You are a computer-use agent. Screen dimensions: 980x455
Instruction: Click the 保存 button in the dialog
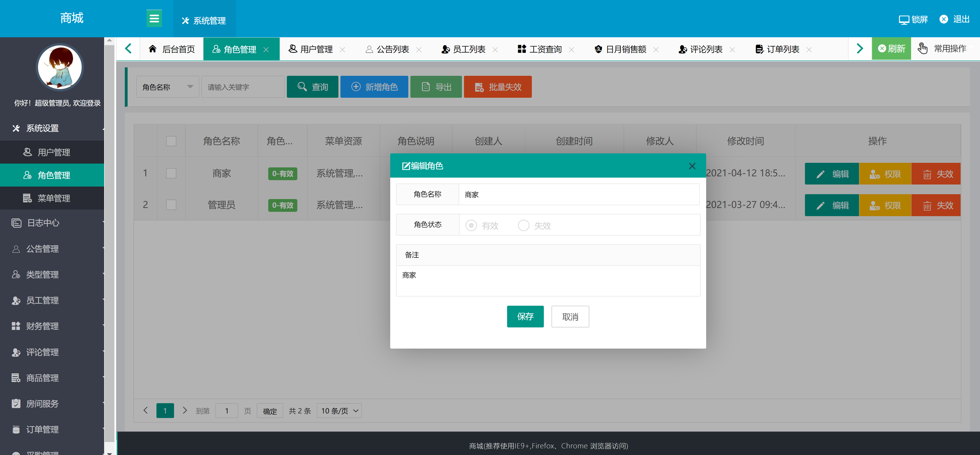525,316
